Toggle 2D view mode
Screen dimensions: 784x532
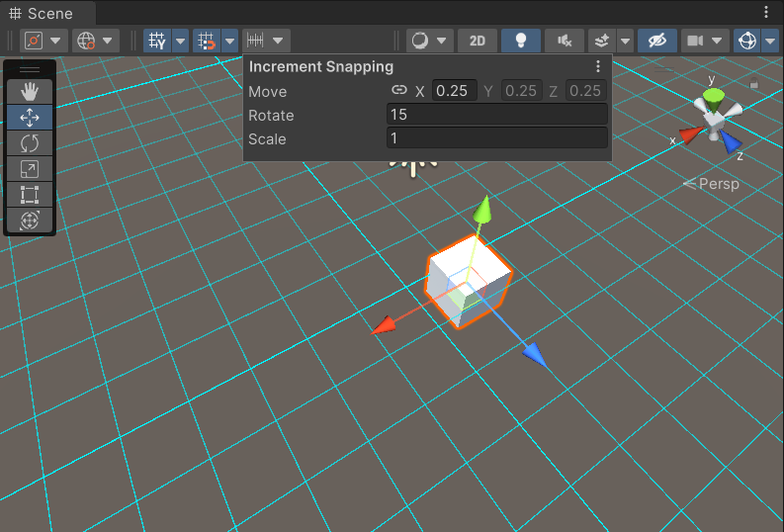478,41
